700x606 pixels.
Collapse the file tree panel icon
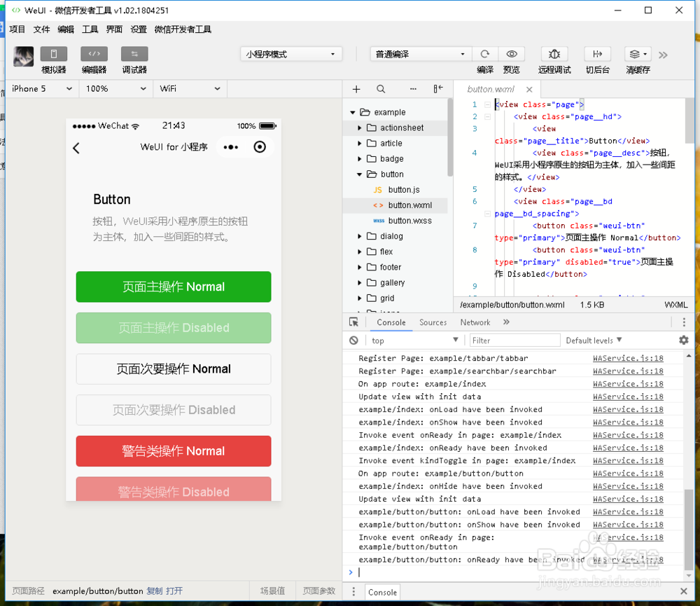tap(438, 89)
